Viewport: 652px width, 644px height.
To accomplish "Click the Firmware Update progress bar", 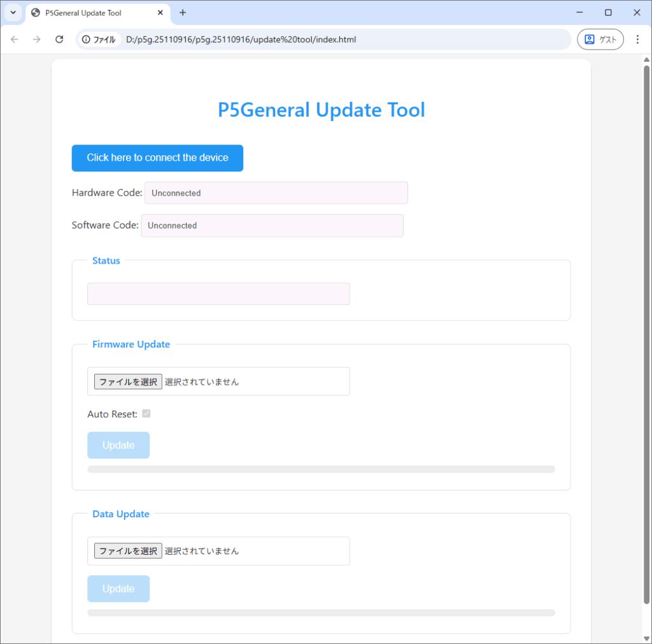I will [321, 469].
